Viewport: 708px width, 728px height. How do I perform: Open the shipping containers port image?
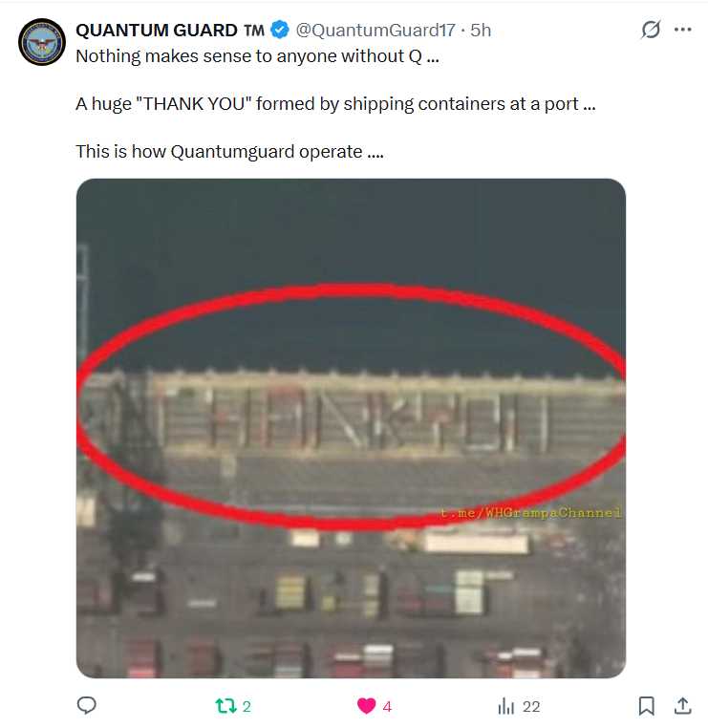pos(351,428)
